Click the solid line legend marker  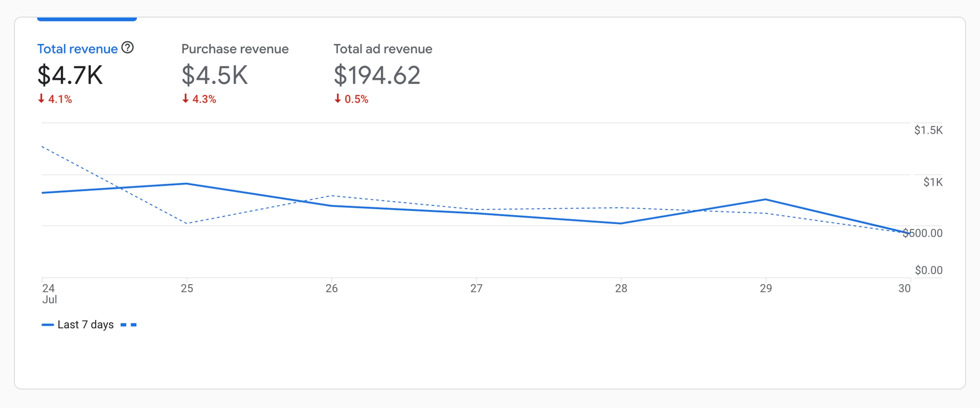[47, 325]
